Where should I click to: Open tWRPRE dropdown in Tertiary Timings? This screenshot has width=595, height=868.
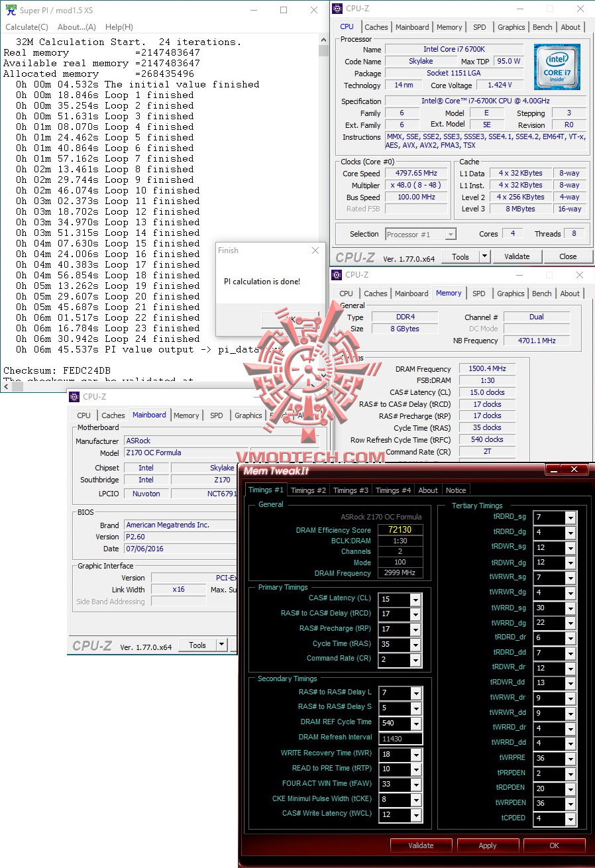pos(570,759)
